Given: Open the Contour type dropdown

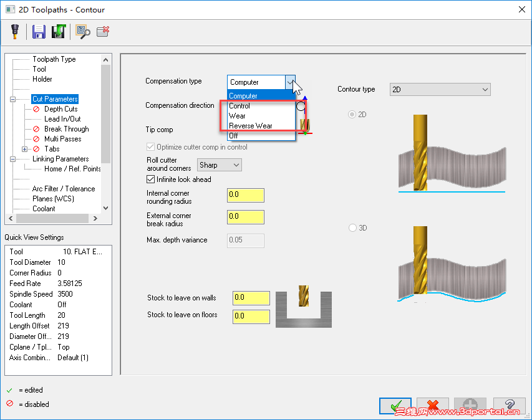Looking at the screenshot, I should pos(440,90).
